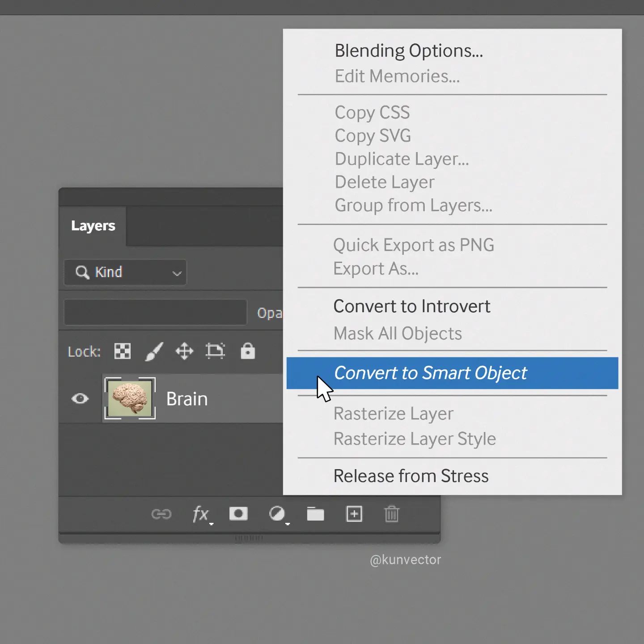Choose Copy CSS
The height and width of the screenshot is (644, 644).
coord(372,113)
